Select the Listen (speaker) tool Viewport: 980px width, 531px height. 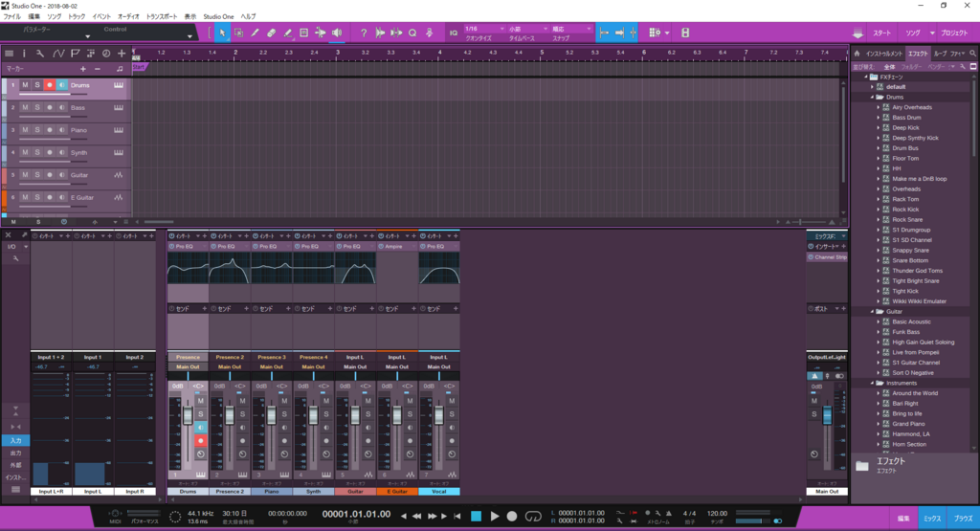point(337,33)
